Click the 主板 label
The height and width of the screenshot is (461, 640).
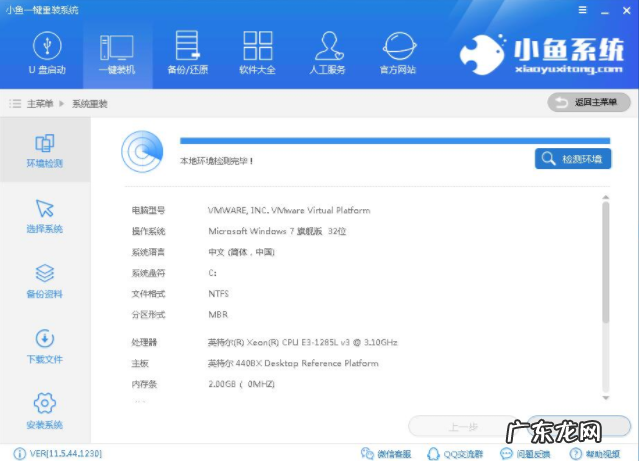tap(140, 363)
